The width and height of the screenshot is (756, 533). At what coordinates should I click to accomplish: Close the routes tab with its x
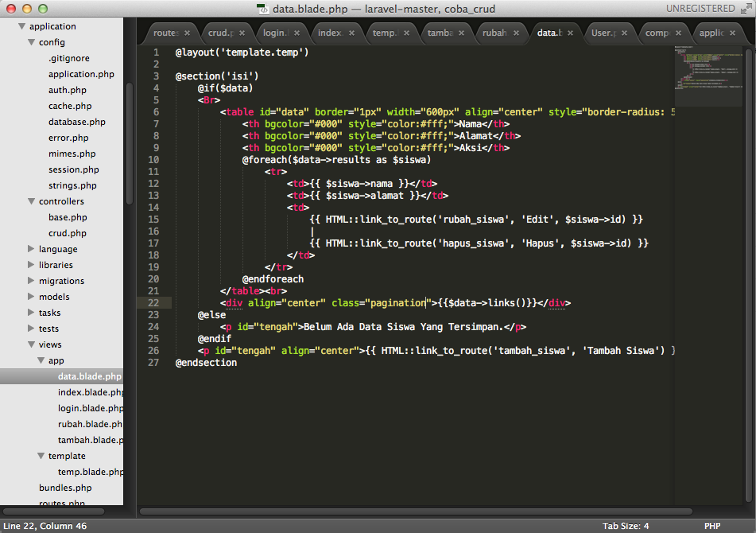pyautogui.click(x=188, y=33)
